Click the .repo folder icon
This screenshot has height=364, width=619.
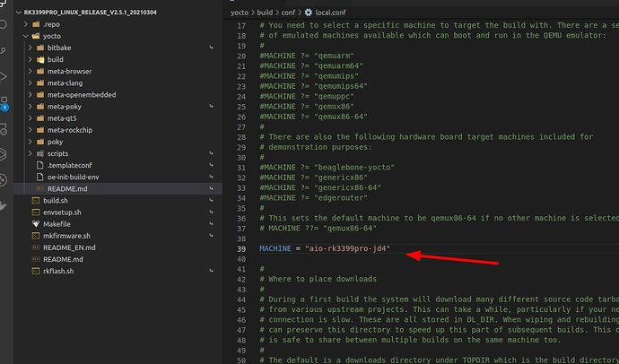tap(36, 24)
